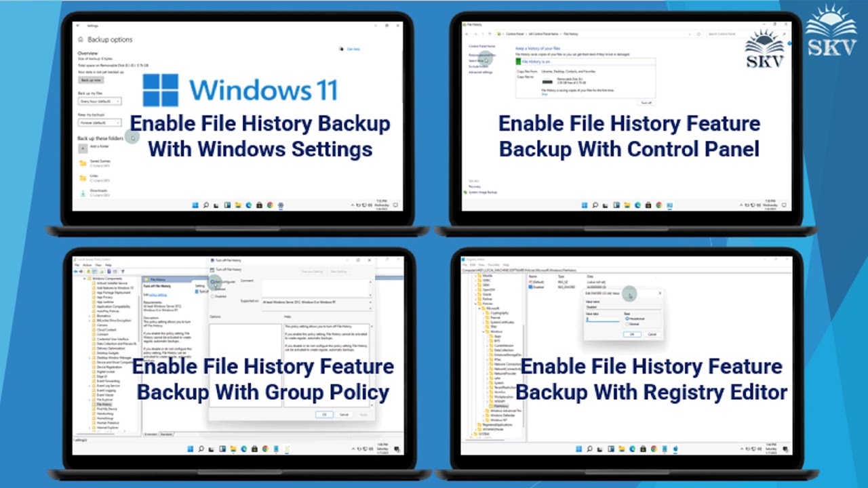Open the View menu in Group Policy Editor
868x488 pixels.
point(98,265)
